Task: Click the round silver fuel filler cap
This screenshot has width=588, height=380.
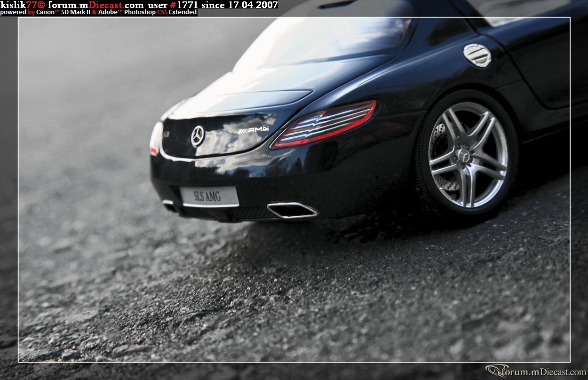Action: point(477,55)
